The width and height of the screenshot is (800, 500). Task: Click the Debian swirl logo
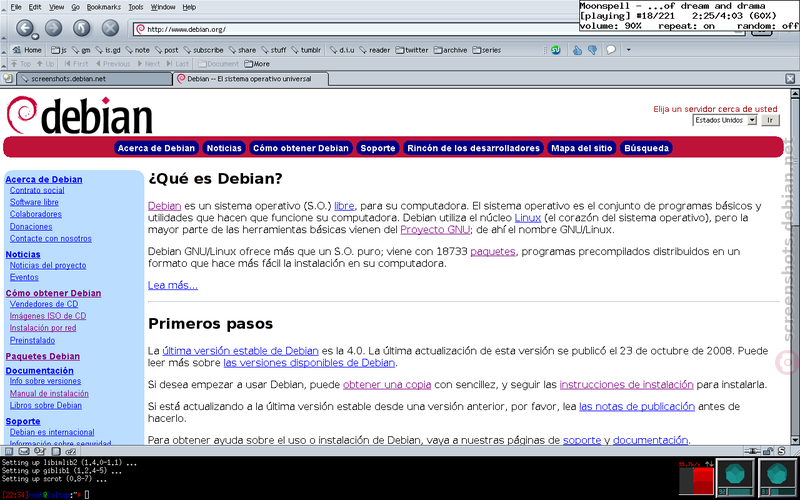(x=21, y=114)
